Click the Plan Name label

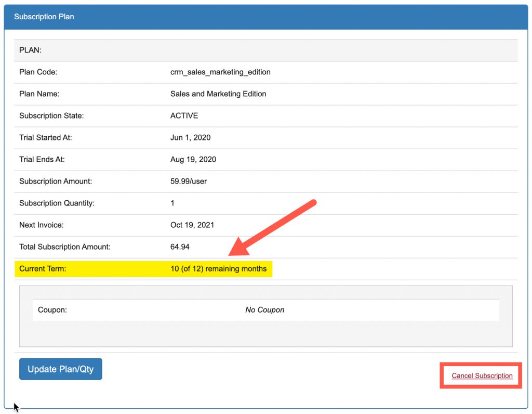point(38,94)
